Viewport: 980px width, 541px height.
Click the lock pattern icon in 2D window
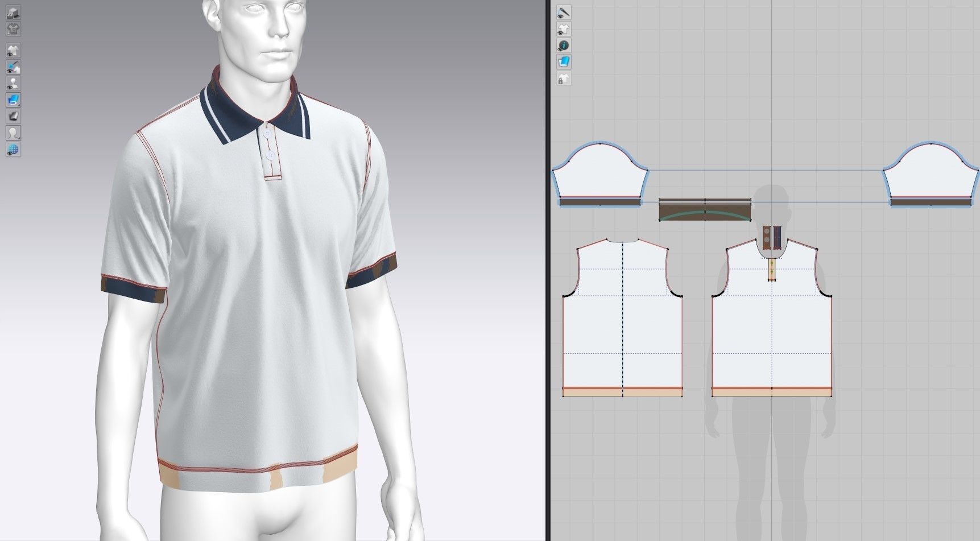tap(564, 79)
